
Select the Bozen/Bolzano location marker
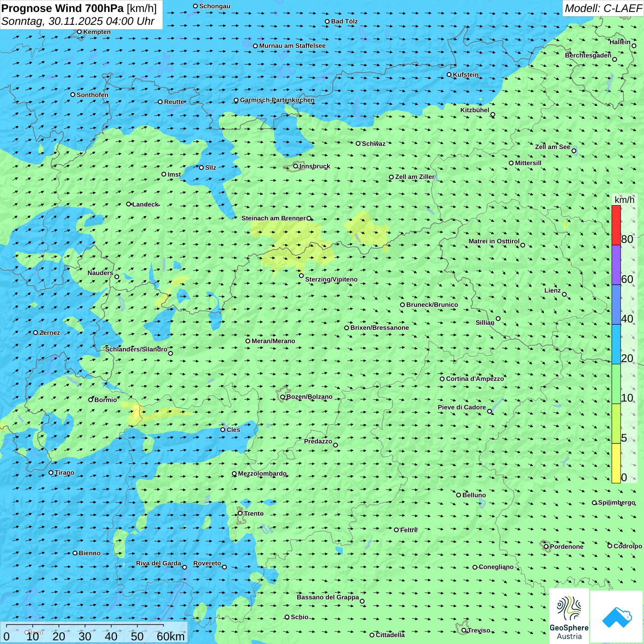click(x=282, y=397)
